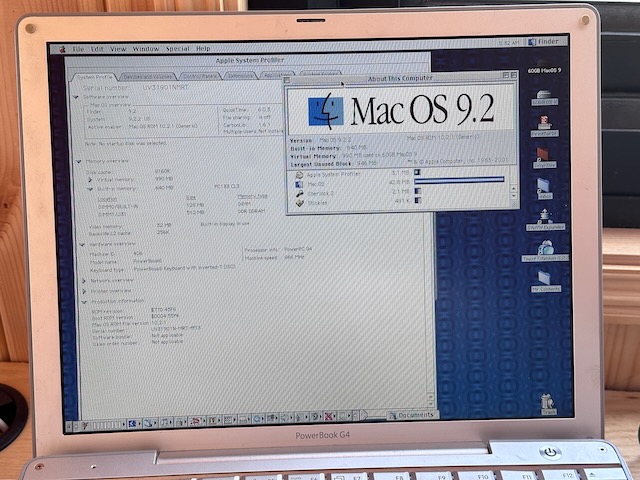Collapse the Software overview section
The height and width of the screenshot is (480, 640).
coord(76,97)
